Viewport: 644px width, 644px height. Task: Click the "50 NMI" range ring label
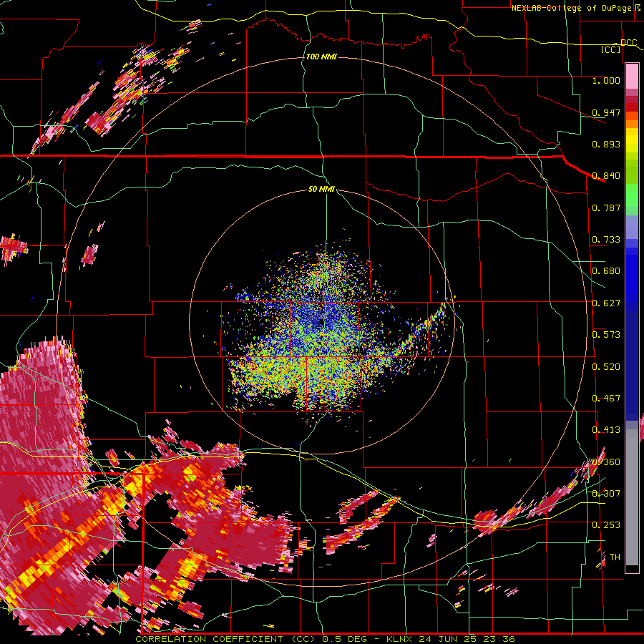(x=321, y=189)
